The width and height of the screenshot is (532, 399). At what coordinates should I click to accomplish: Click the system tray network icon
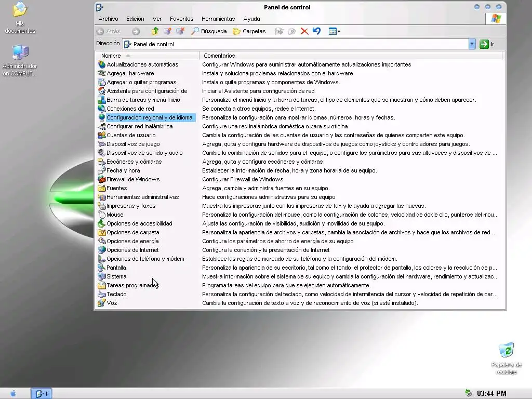469,393
